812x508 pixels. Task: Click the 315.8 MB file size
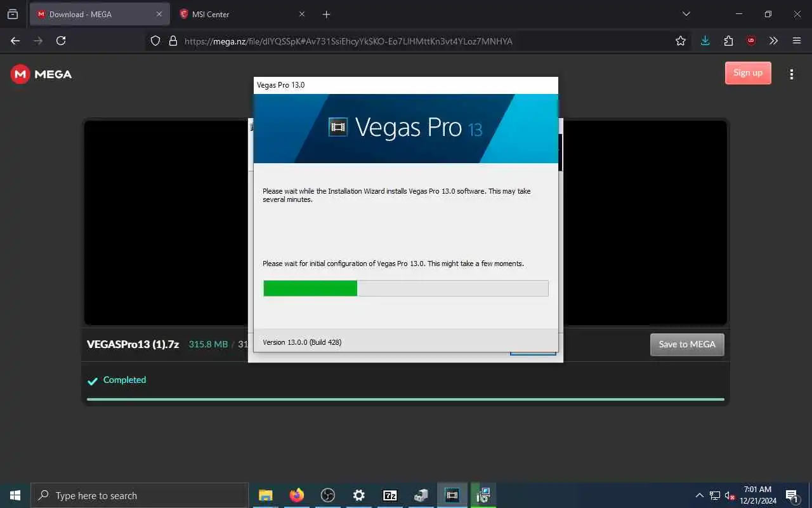[x=208, y=344]
